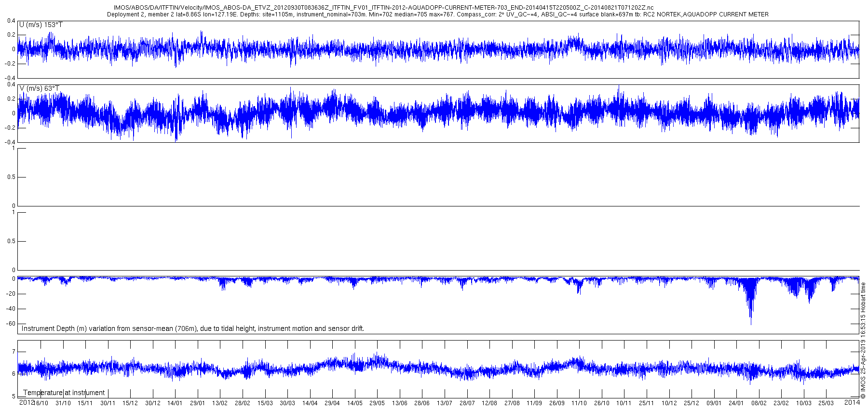Click the '23/02' date tick label
The width and height of the screenshot is (868, 410).
tap(781, 403)
